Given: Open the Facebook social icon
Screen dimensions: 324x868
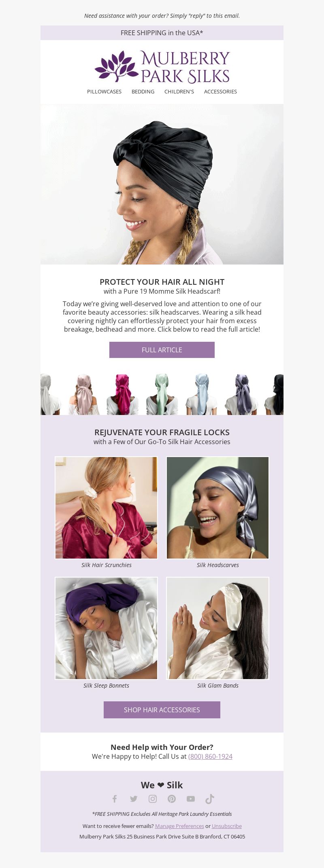Looking at the screenshot, I should tap(115, 798).
